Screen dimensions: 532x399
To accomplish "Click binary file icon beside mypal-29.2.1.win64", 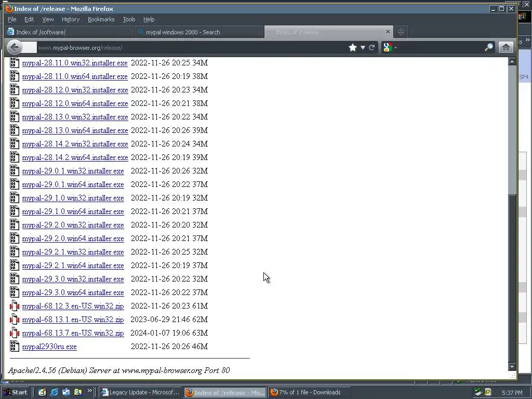I will pos(14,265).
